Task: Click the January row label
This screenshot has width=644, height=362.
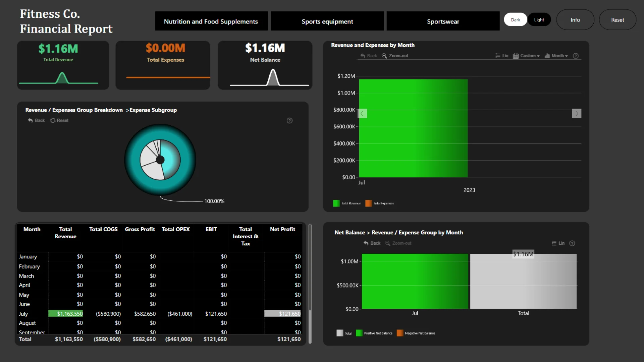Action: click(28, 256)
